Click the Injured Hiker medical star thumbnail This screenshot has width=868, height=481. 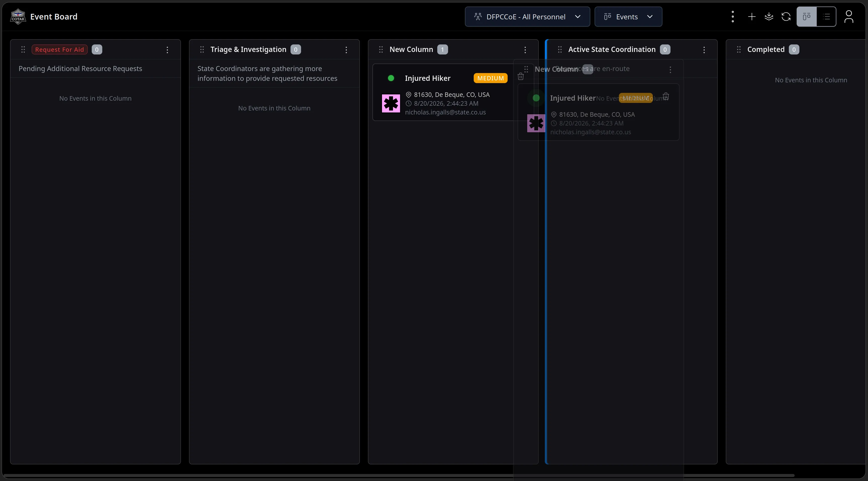tap(391, 103)
